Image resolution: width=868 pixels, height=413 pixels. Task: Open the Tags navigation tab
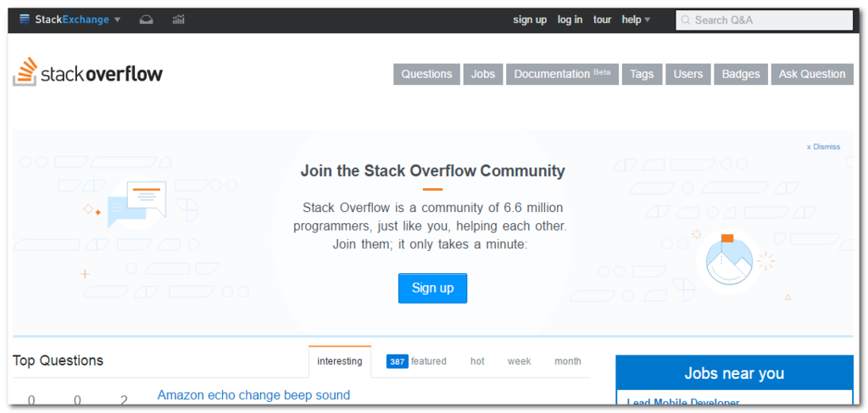pyautogui.click(x=642, y=74)
